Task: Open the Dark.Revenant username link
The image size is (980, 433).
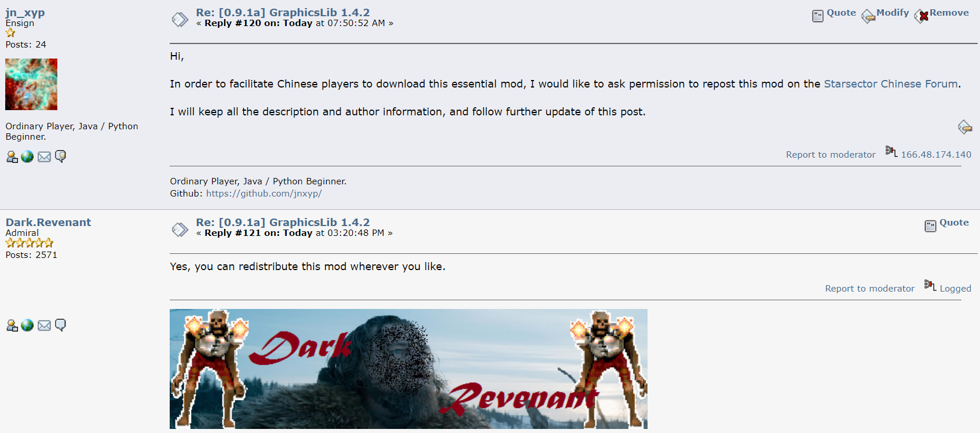Action: pyautogui.click(x=48, y=223)
